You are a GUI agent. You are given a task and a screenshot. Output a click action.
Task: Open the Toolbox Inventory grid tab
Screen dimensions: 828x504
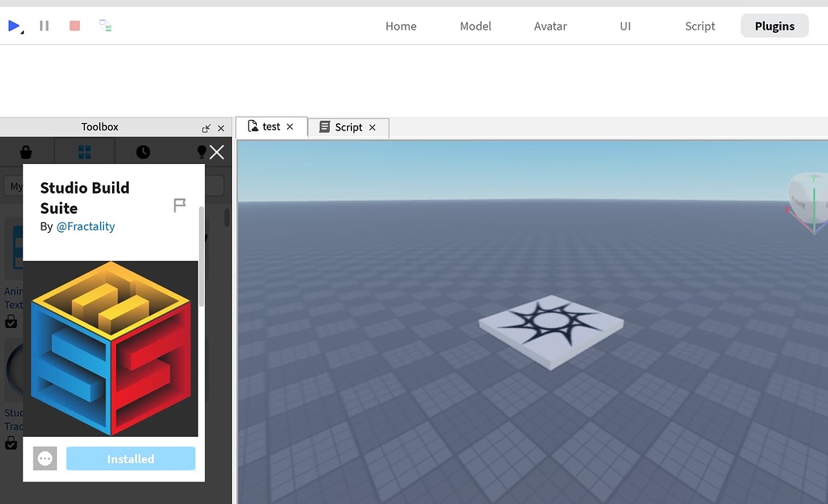point(85,152)
